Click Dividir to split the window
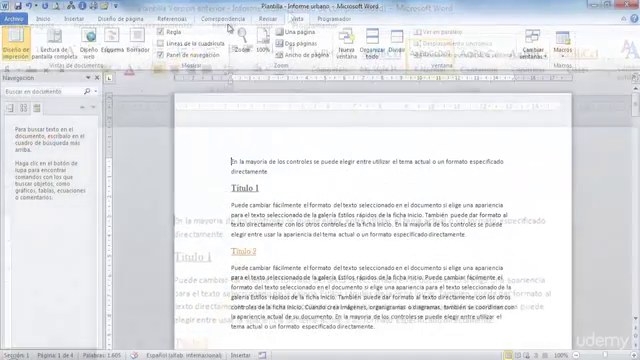This screenshot has height=360, width=640. [x=396, y=41]
